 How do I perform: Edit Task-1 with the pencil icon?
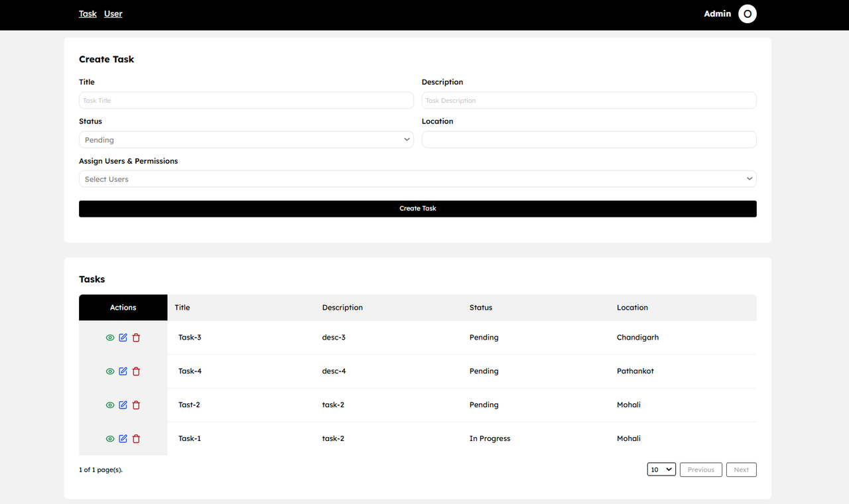point(123,439)
